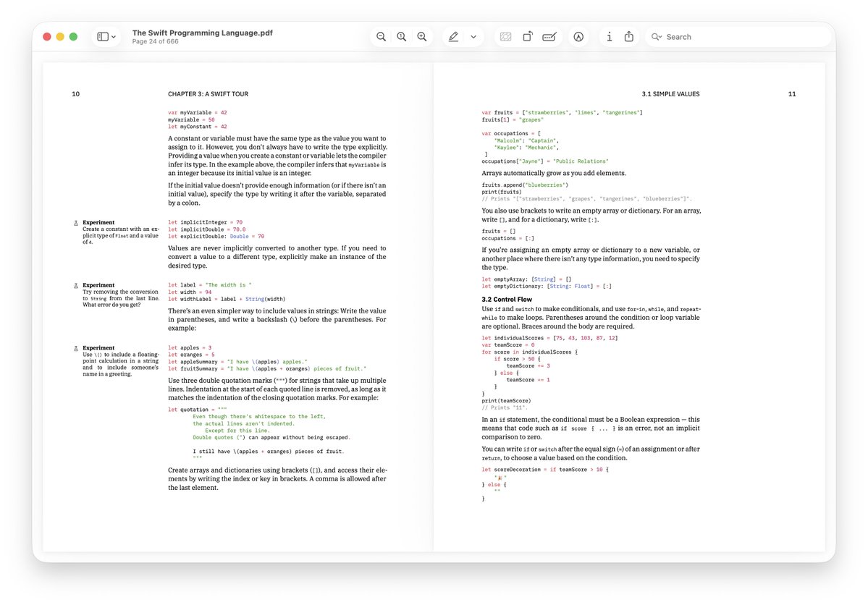
Task: Click code line 'var myVariable = 42'
Action: tap(198, 112)
